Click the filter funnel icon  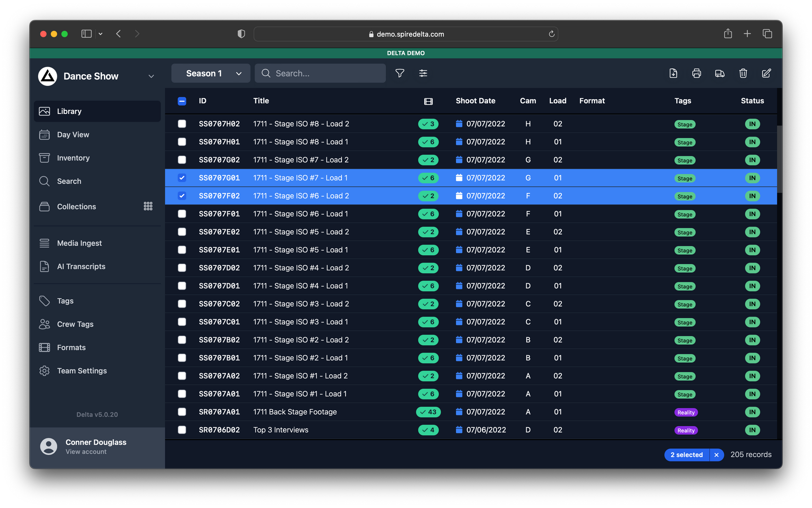(400, 73)
